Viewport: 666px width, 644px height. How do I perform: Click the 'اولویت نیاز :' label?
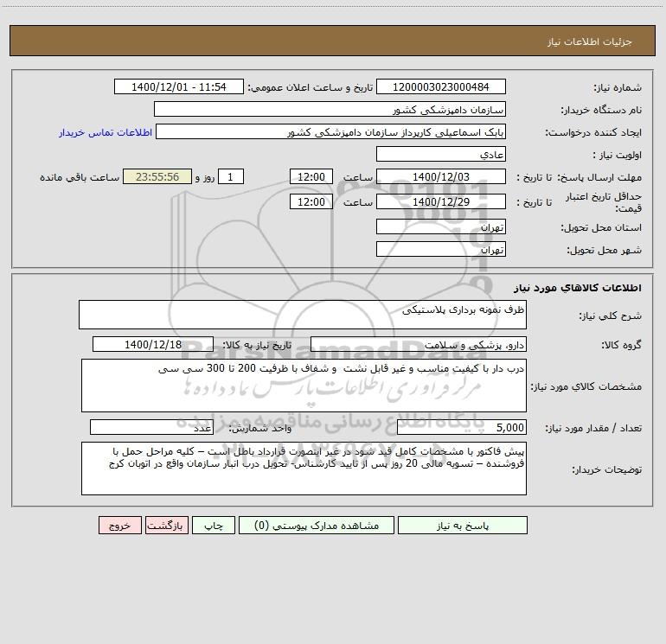click(x=618, y=155)
